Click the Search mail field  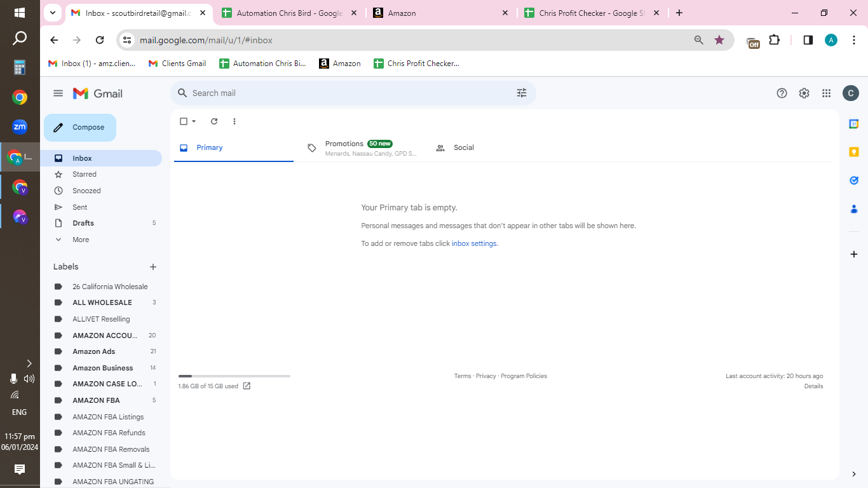click(353, 93)
